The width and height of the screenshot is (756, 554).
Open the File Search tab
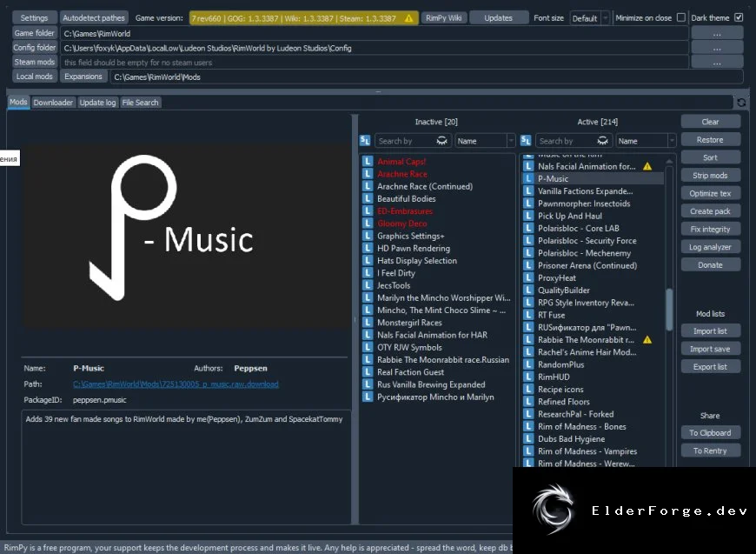point(140,103)
